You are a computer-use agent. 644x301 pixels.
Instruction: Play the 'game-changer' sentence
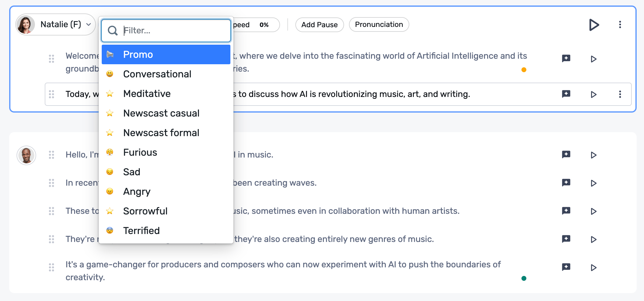pyautogui.click(x=593, y=268)
